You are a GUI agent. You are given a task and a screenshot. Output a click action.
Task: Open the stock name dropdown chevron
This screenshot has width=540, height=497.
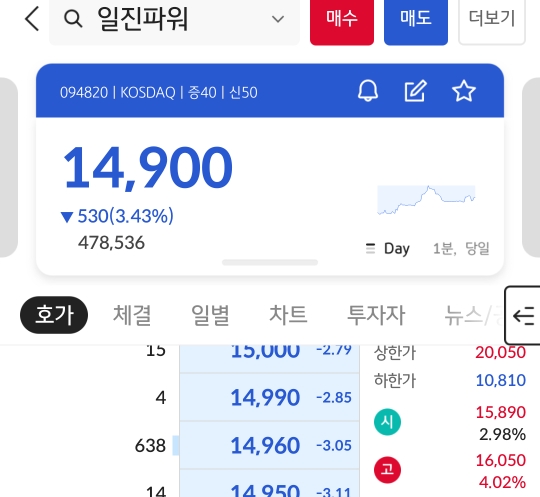[x=278, y=19]
